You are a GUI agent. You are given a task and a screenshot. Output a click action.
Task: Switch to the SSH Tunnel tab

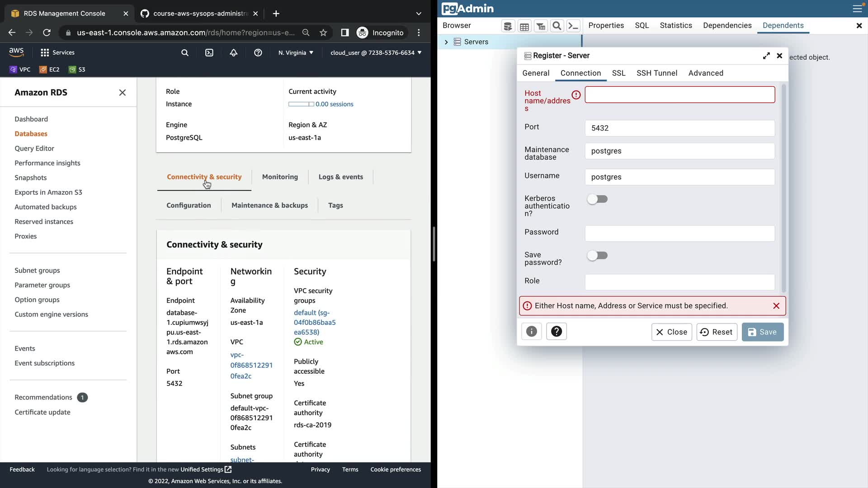point(656,73)
